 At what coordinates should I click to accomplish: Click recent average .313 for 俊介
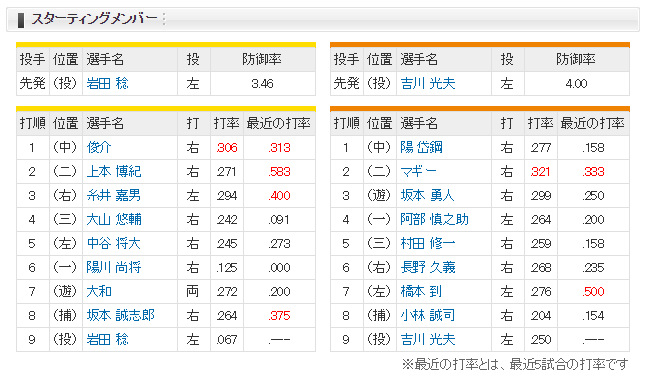[x=279, y=148]
